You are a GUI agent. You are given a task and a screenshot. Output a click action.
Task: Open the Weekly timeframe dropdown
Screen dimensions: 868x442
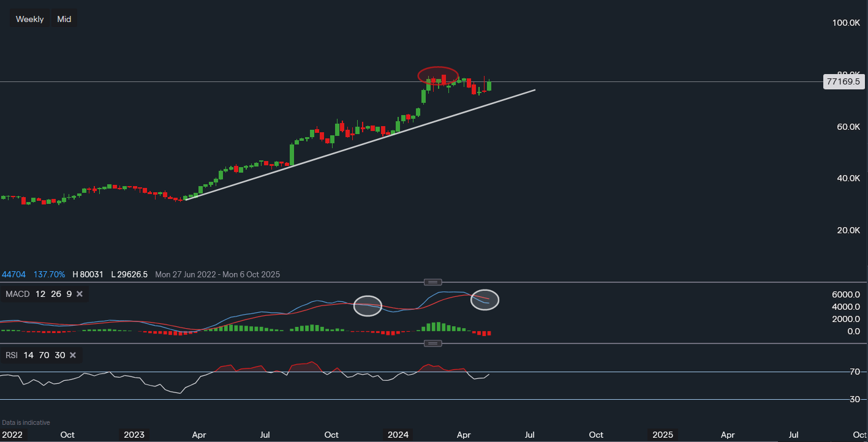29,19
